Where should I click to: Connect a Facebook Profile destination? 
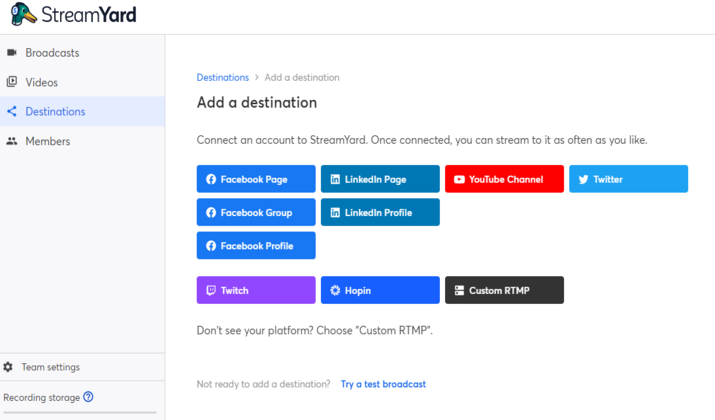pyautogui.click(x=256, y=245)
